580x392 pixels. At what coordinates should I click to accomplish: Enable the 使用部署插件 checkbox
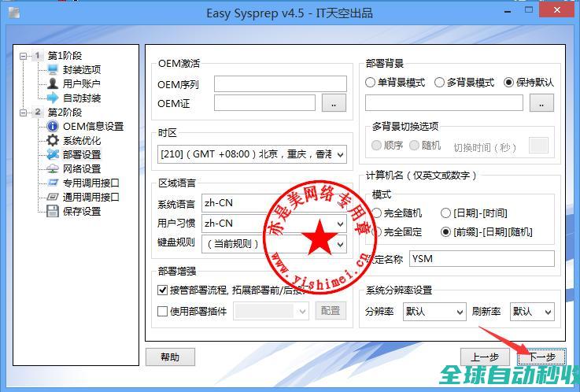click(163, 312)
